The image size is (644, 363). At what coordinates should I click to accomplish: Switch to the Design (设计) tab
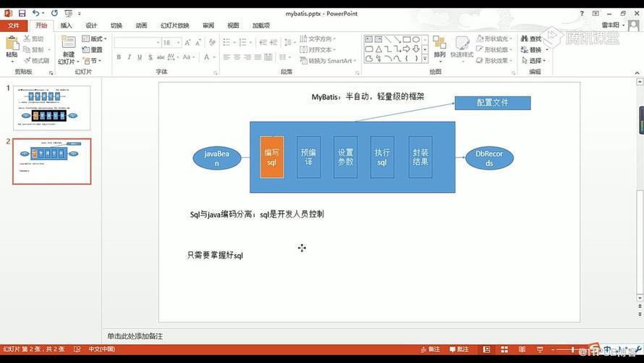[91, 25]
